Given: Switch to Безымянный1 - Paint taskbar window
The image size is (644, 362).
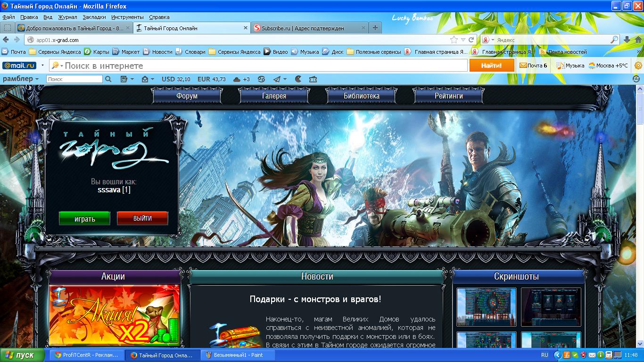Looking at the screenshot, I should [x=238, y=355].
